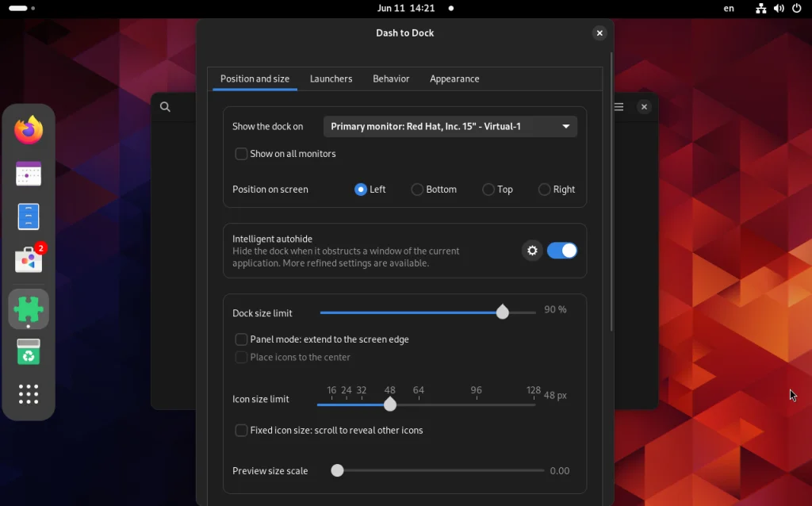The image size is (812, 506).
Task: Click the search icon in background window
Action: (x=165, y=107)
